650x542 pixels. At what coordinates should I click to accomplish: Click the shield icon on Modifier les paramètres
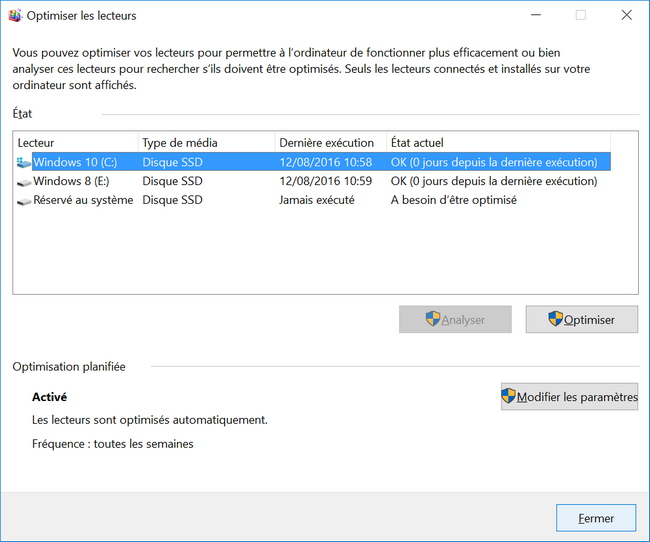(509, 396)
